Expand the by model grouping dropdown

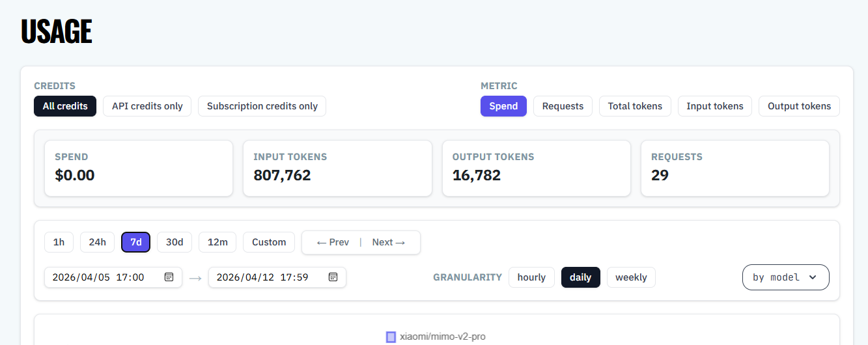tap(785, 277)
